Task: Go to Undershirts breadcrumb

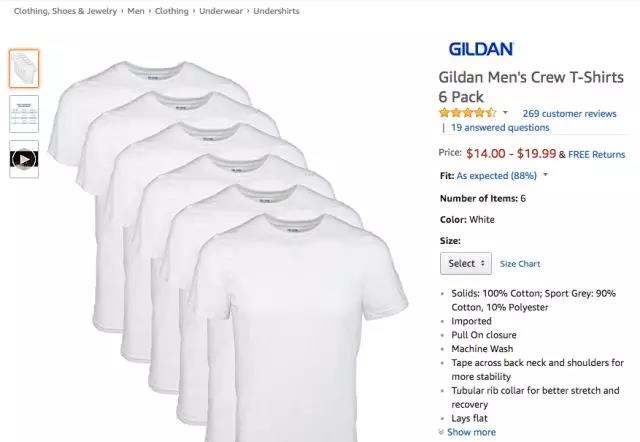Action: 276,11
